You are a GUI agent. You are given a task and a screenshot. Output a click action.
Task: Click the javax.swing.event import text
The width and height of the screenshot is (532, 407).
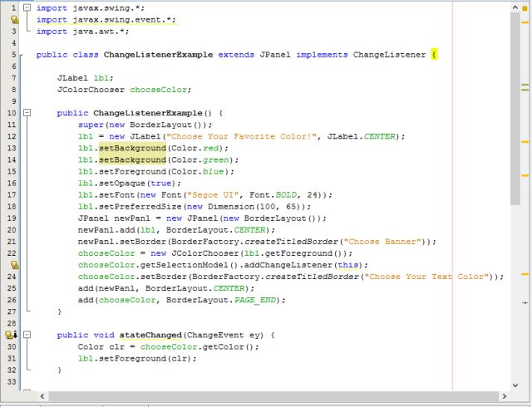pos(106,20)
